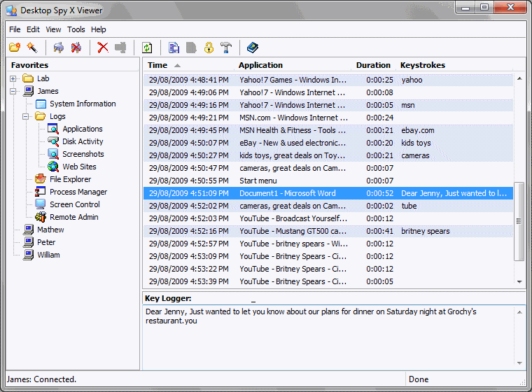Select the Peter computer icon
532x392 pixels.
[28, 242]
